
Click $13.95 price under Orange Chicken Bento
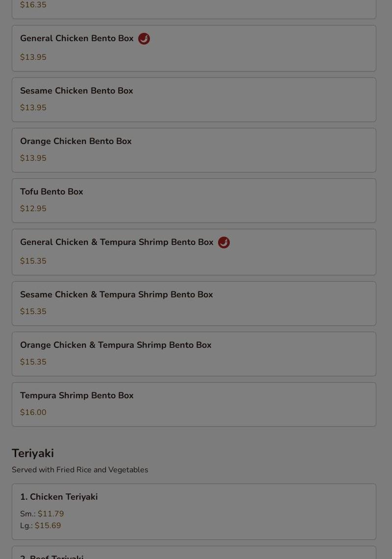(33, 158)
